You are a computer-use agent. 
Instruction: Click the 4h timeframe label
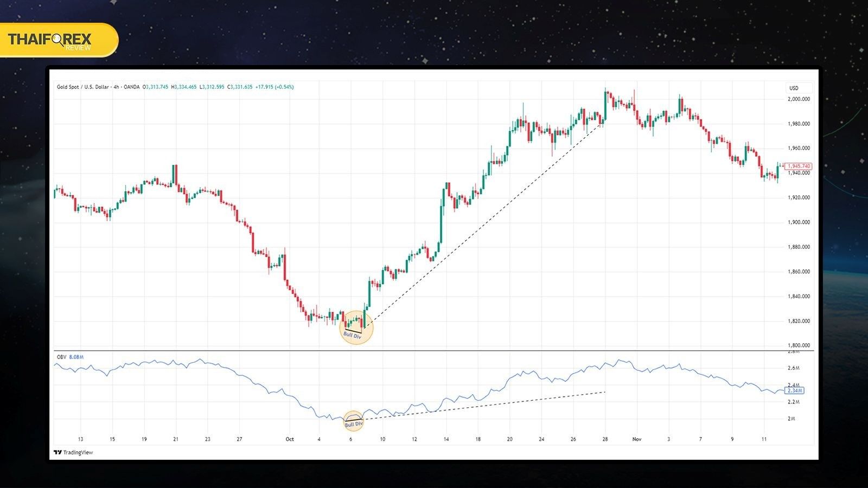pos(116,87)
